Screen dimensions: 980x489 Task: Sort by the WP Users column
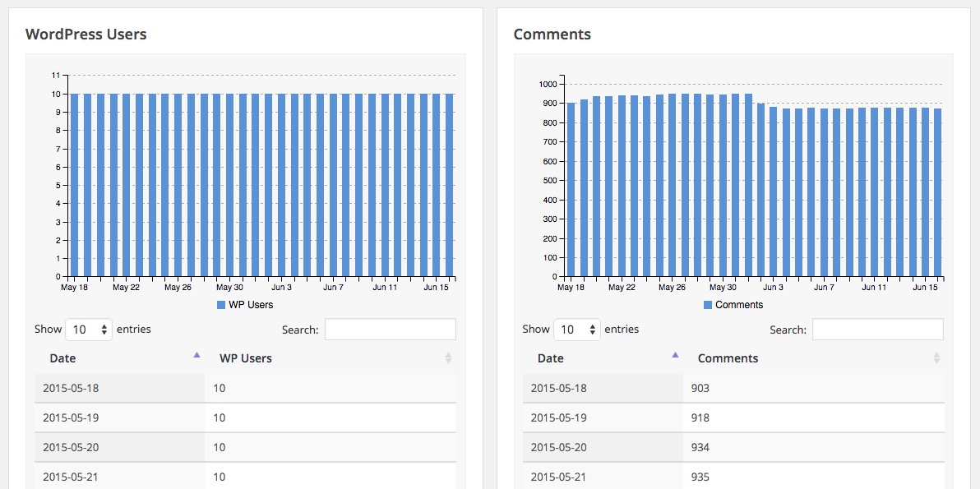pyautogui.click(x=331, y=358)
